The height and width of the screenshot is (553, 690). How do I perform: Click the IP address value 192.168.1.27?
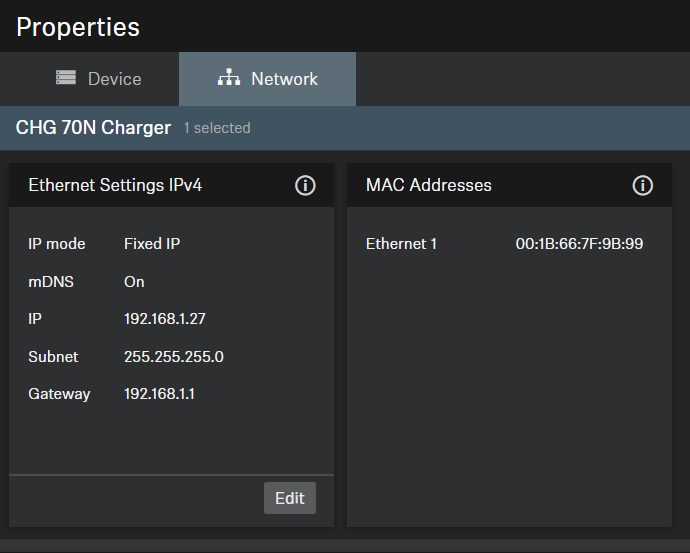tap(164, 319)
